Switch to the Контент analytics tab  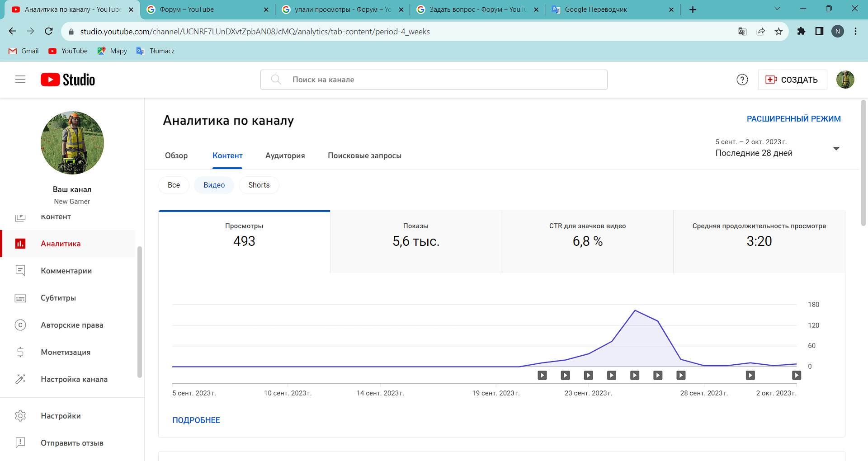(x=227, y=155)
